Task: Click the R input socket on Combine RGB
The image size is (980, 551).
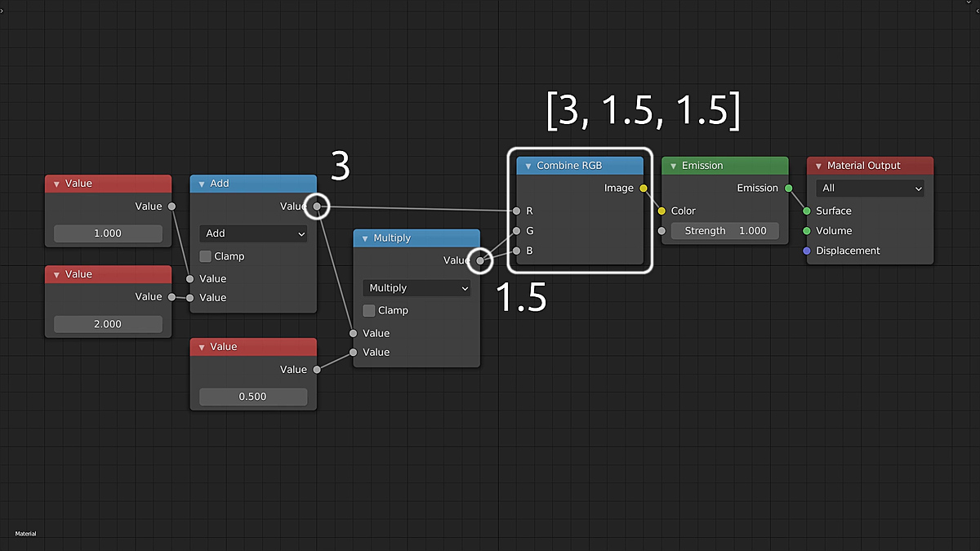Action: point(516,211)
